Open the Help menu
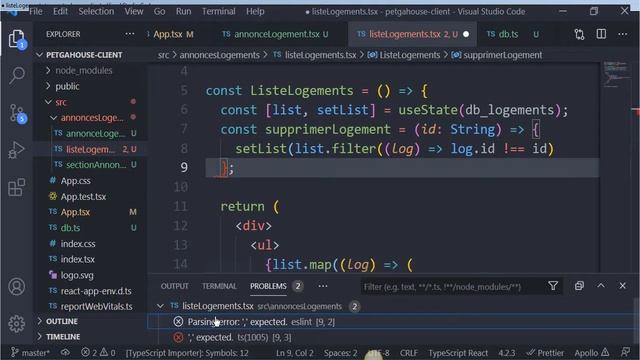 pyautogui.click(x=255, y=11)
